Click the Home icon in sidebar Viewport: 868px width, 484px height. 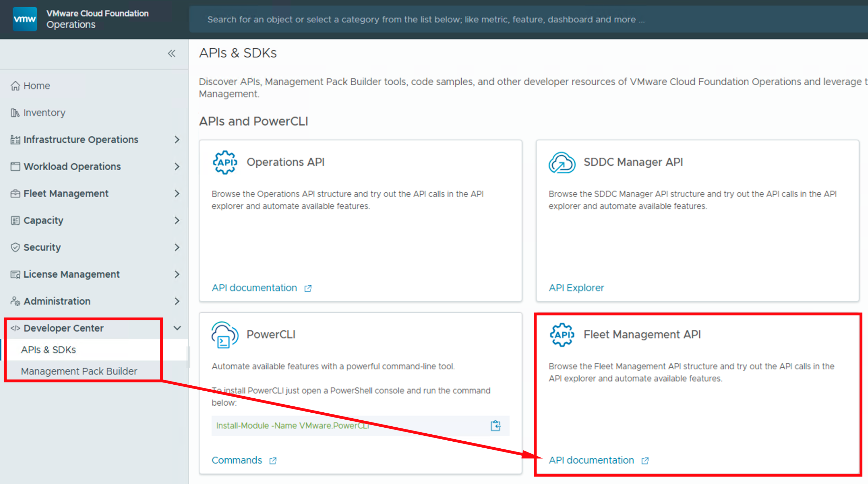coord(15,86)
